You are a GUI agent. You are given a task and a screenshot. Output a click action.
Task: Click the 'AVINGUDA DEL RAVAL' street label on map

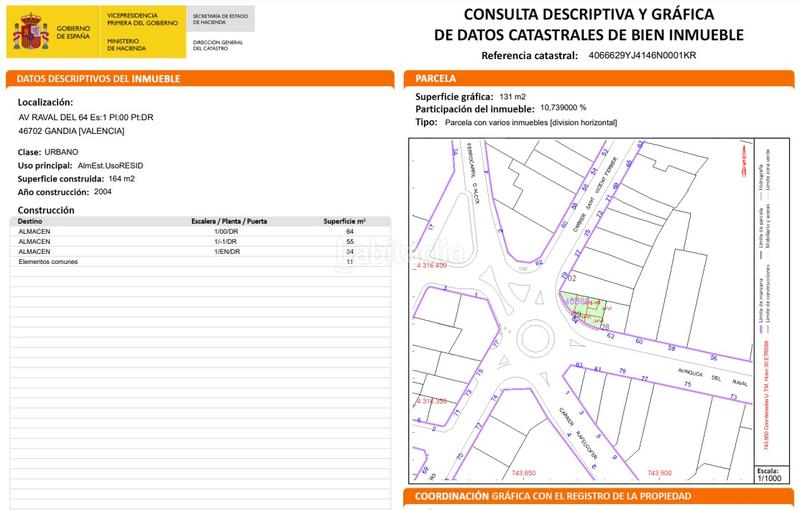pos(712,377)
